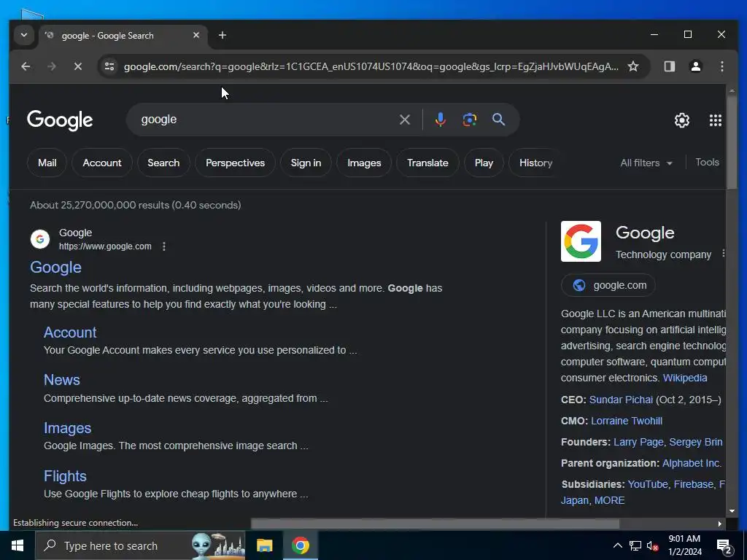This screenshot has height=560, width=747.
Task: Open File Explorer from the taskbar
Action: pos(264,545)
